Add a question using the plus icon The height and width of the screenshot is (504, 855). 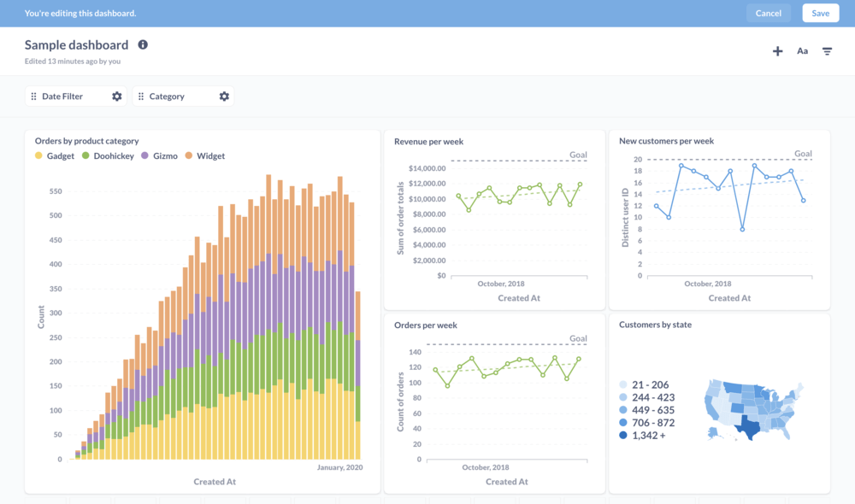click(777, 50)
